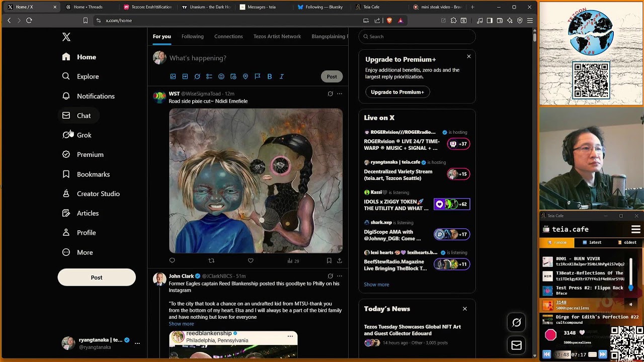Apply bold formatting in the composer
Screen dimensions: 644x362
pos(270,76)
